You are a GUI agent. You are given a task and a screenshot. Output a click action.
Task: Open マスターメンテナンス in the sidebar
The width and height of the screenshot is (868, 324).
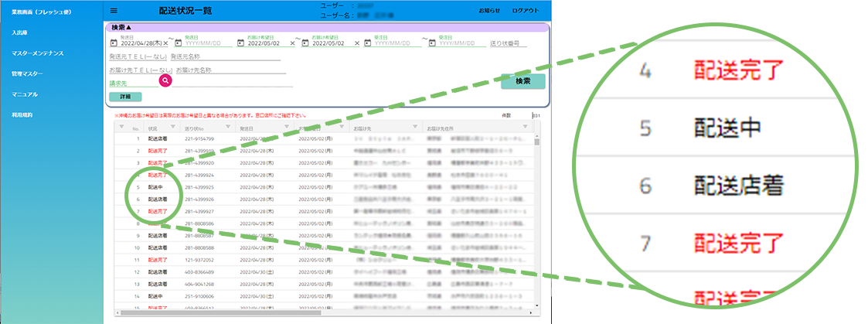pos(37,53)
